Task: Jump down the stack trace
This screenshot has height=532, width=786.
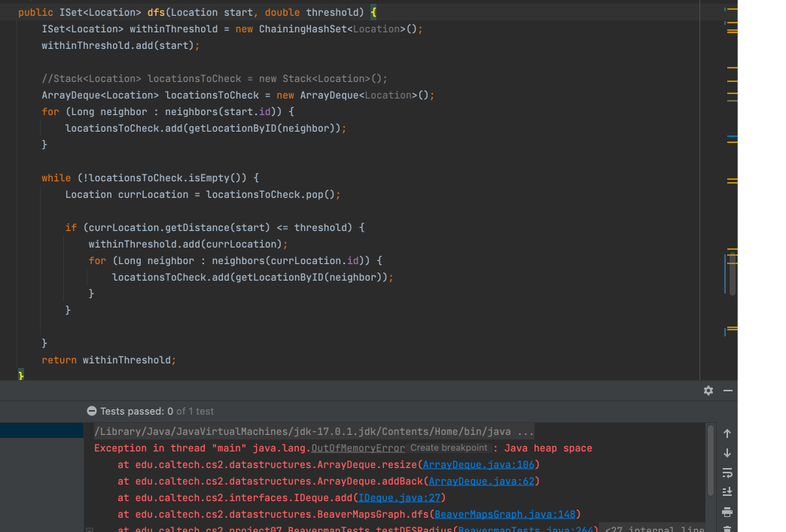Action: (727, 453)
